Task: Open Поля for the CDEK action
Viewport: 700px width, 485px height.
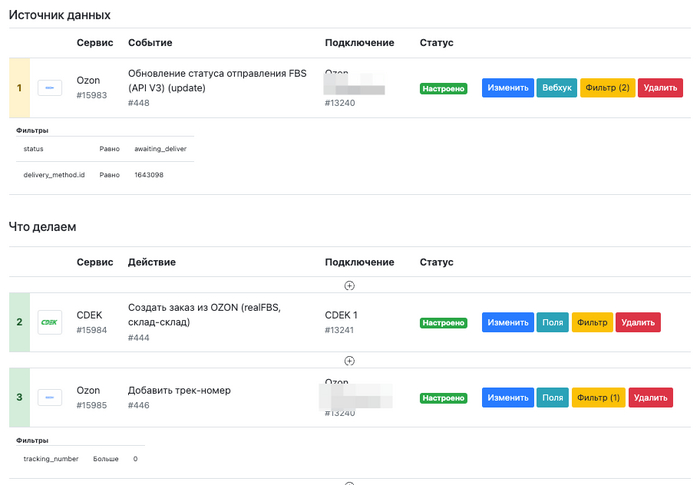Action: [x=553, y=322]
